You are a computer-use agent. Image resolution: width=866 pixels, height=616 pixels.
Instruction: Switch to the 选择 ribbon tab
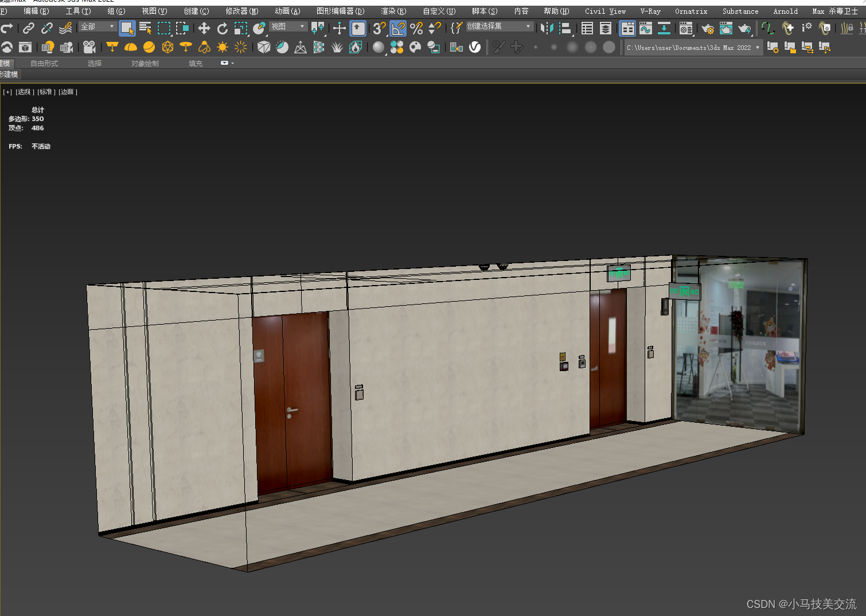click(95, 64)
